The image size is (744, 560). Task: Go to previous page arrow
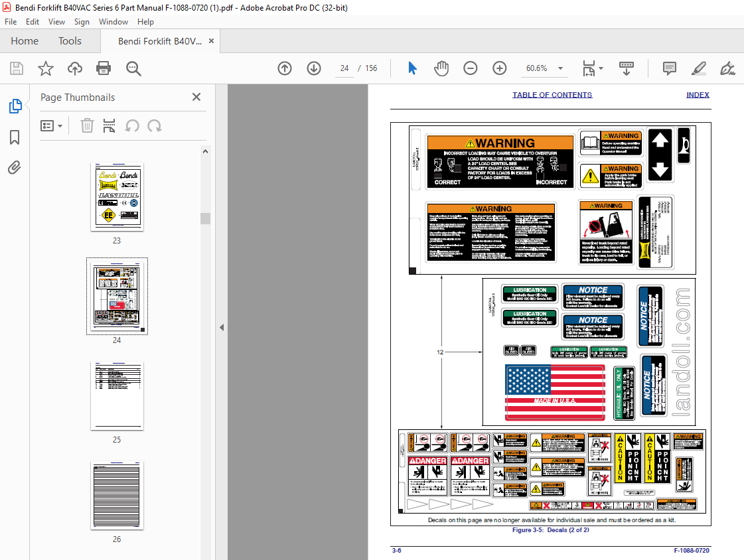click(285, 68)
